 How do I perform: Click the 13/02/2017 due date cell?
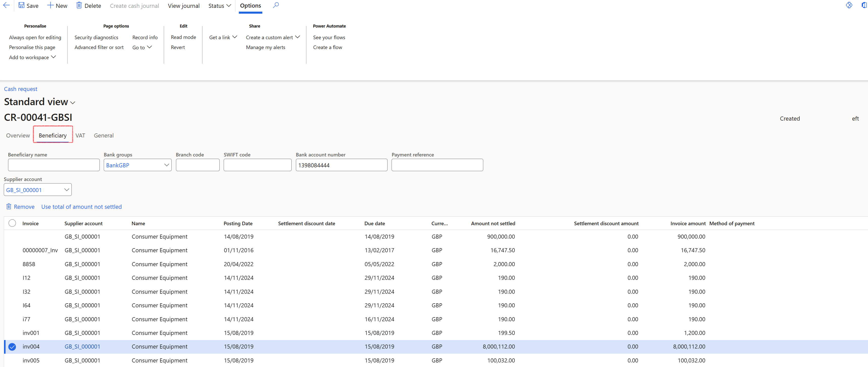(379, 250)
